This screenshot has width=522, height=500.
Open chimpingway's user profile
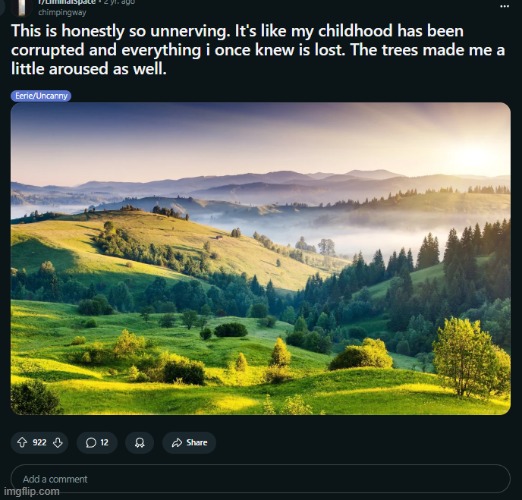tap(62, 12)
